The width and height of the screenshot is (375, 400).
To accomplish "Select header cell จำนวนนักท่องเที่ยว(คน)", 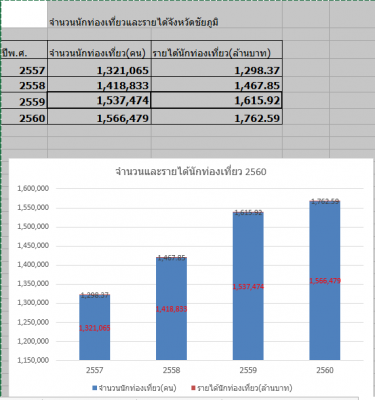I will click(99, 50).
